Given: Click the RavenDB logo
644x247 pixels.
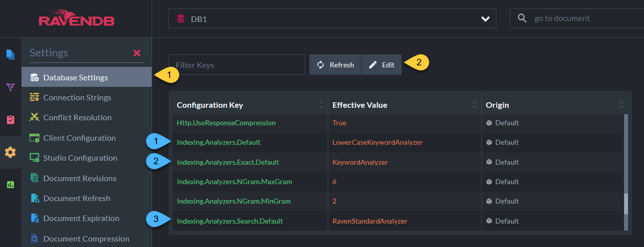Looking at the screenshot, I should tap(75, 18).
